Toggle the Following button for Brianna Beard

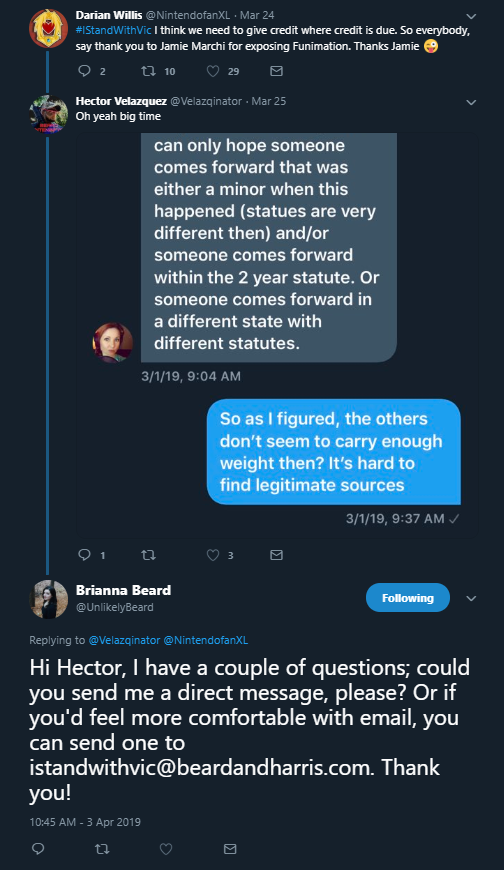[x=408, y=598]
